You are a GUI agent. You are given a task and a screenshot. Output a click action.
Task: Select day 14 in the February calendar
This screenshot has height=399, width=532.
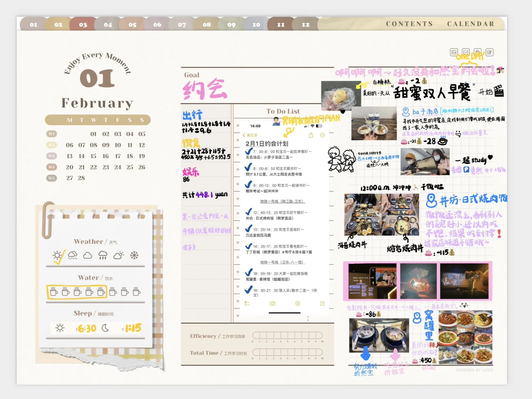82,156
